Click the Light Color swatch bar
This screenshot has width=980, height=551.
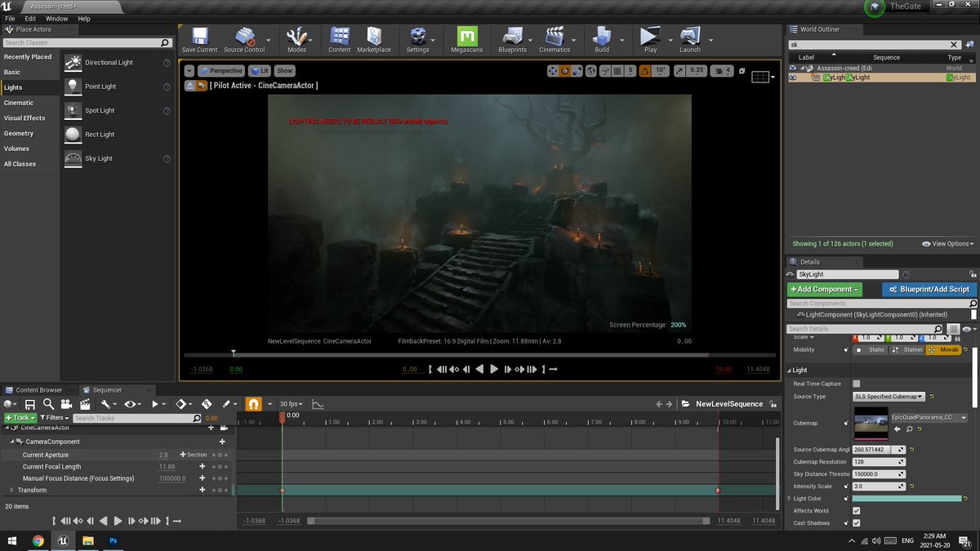(906, 498)
